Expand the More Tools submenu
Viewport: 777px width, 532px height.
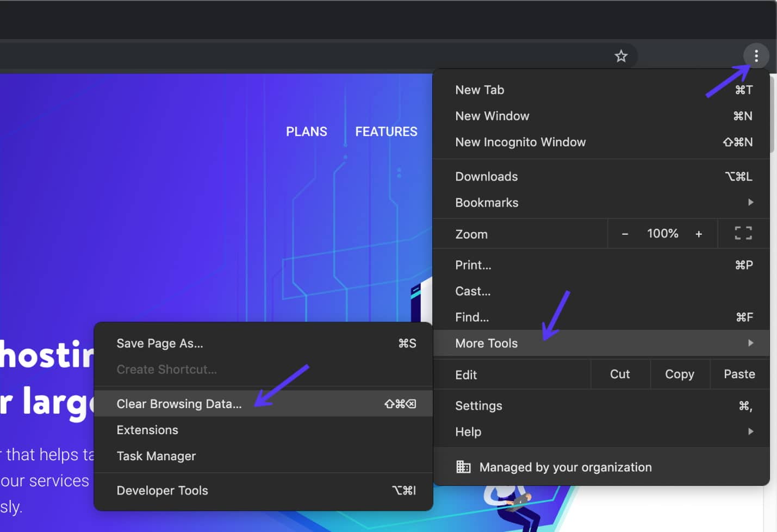click(486, 343)
